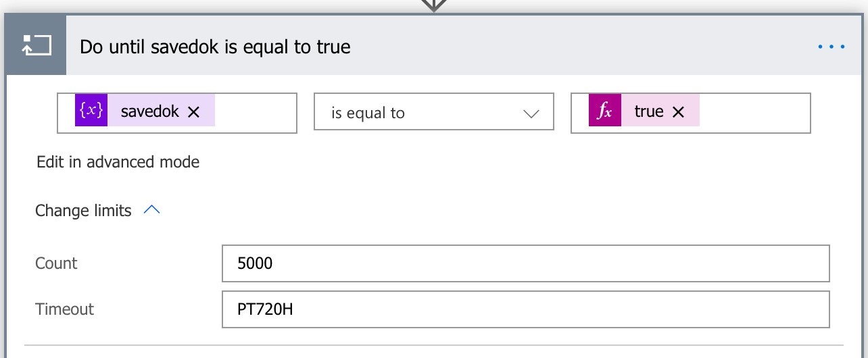Remove the savedok token with its X

tap(193, 112)
